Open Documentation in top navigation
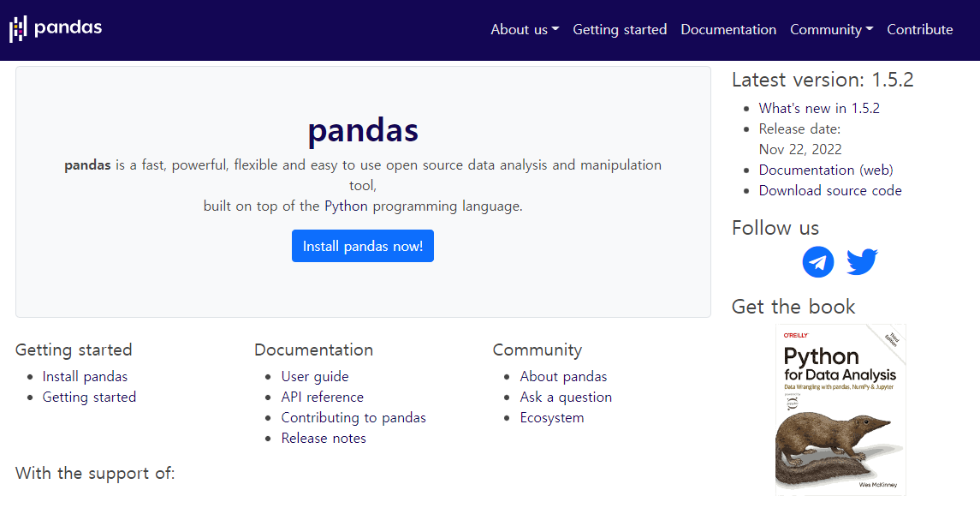Screen dimensions: 980x508 728,29
